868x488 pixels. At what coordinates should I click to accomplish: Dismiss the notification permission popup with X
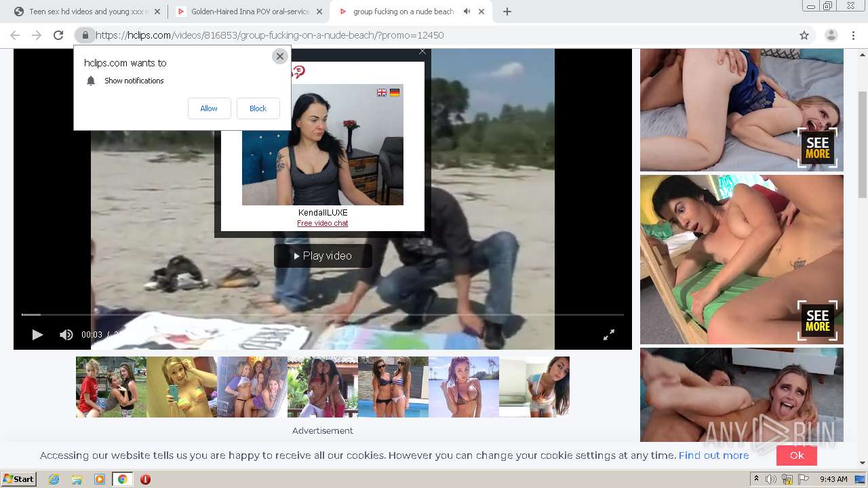tap(279, 56)
